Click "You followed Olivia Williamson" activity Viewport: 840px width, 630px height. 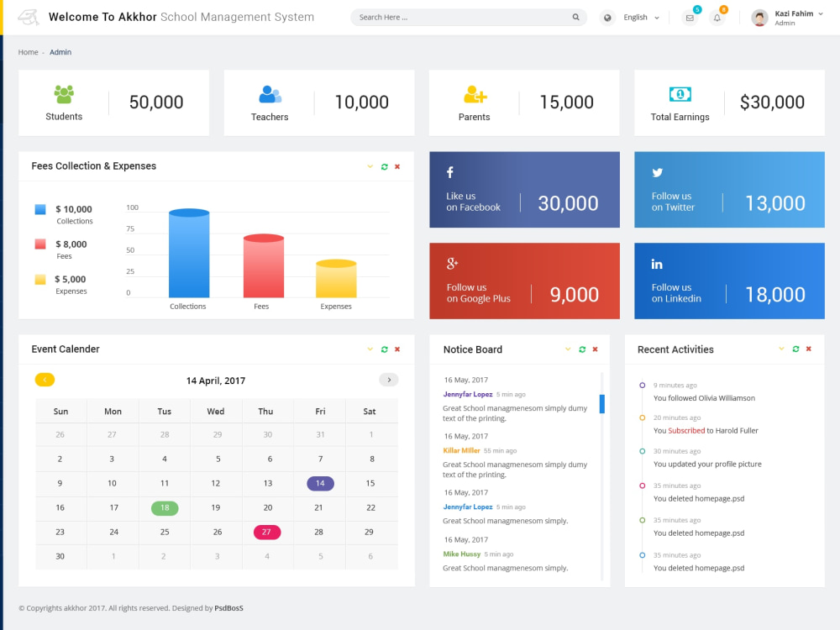[x=704, y=398]
